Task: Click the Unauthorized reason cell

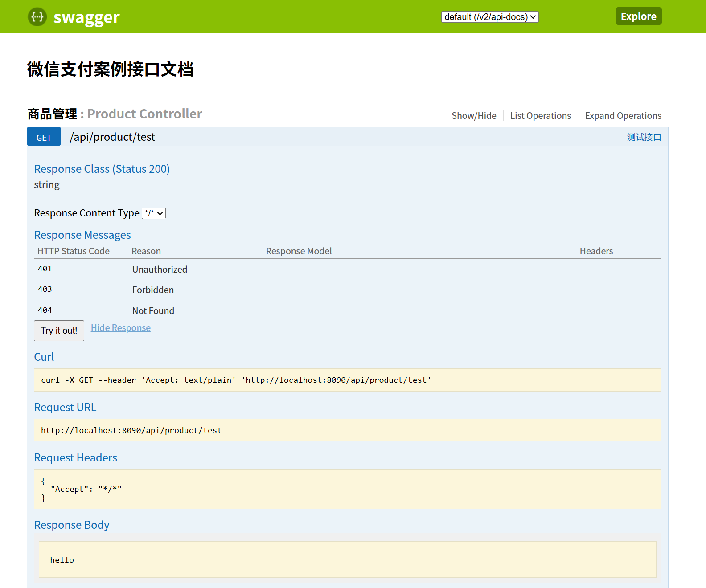Action: (160, 269)
